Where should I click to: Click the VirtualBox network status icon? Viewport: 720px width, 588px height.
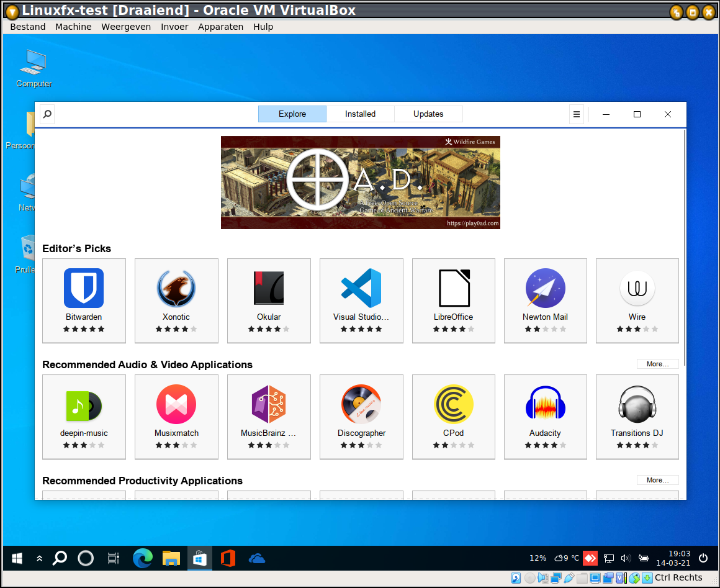coord(556,578)
